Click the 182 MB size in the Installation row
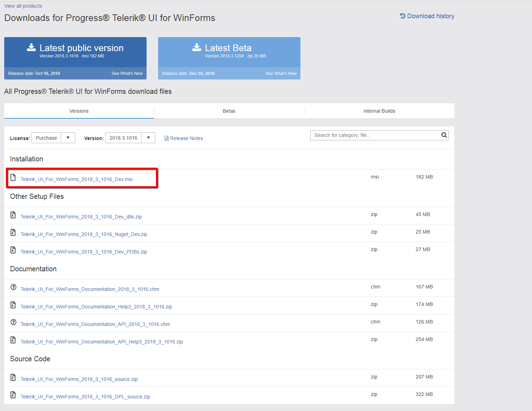This screenshot has height=411, width=532. pyautogui.click(x=424, y=177)
